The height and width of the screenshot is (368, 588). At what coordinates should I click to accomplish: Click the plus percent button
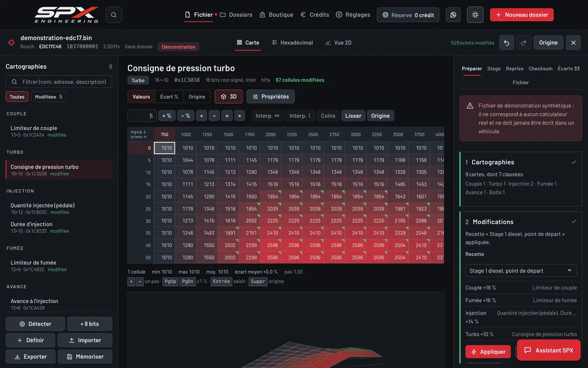167,116
